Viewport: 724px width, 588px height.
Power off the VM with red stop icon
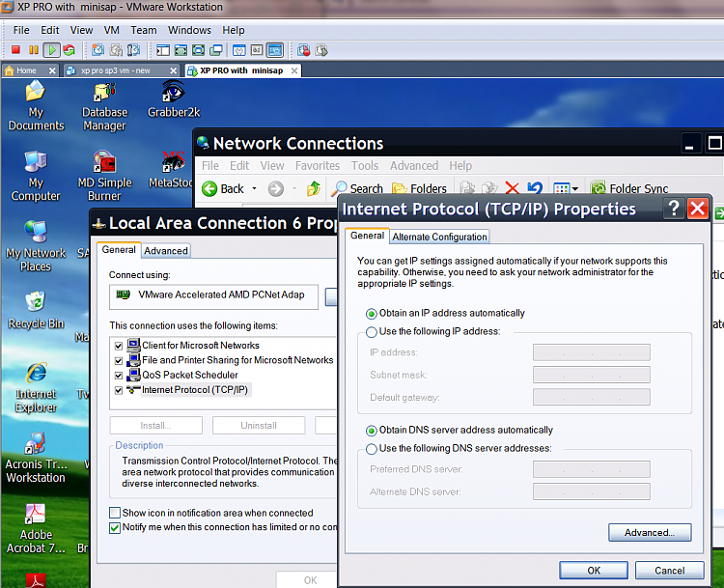15,50
